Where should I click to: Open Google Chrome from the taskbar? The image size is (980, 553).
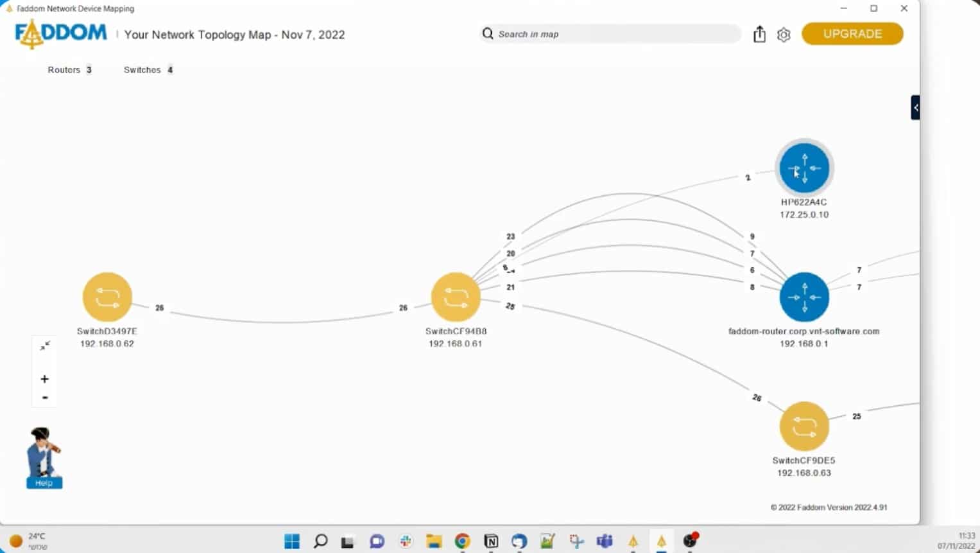tap(463, 541)
